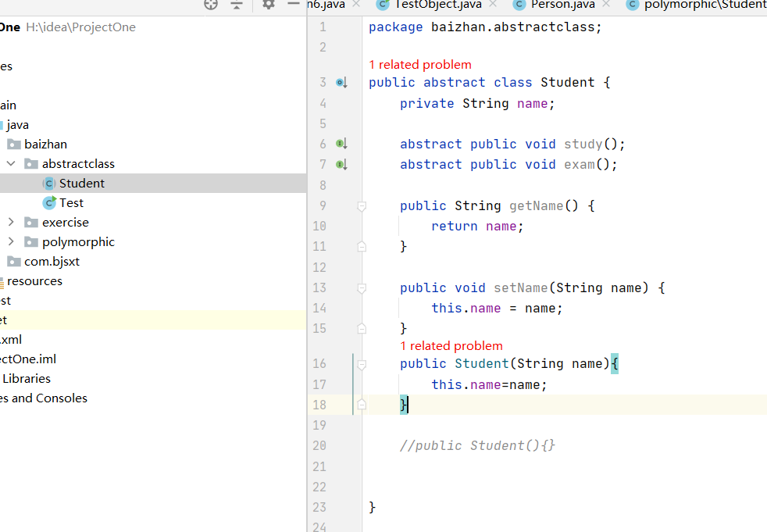
Task: Switch to the TestObject.java tab
Action: point(438,5)
